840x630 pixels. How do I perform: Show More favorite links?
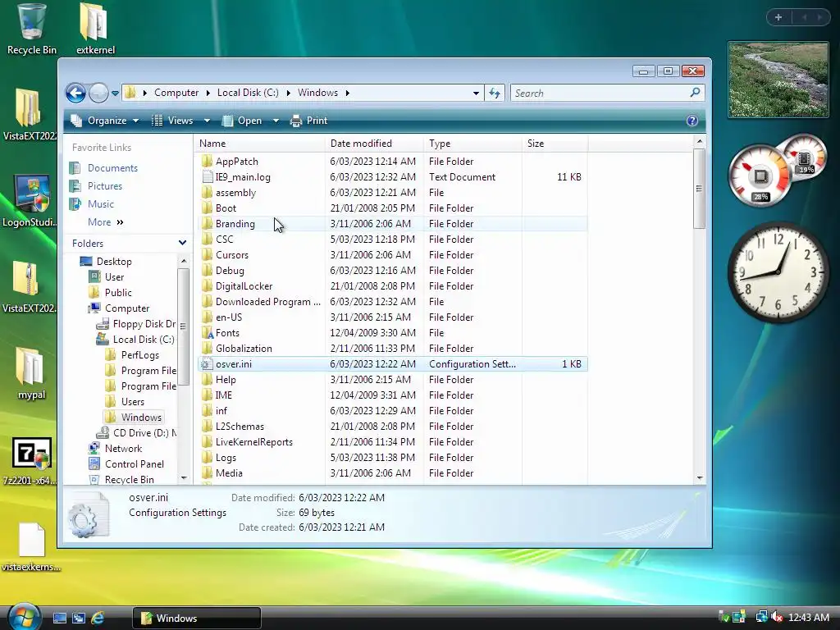106,221
